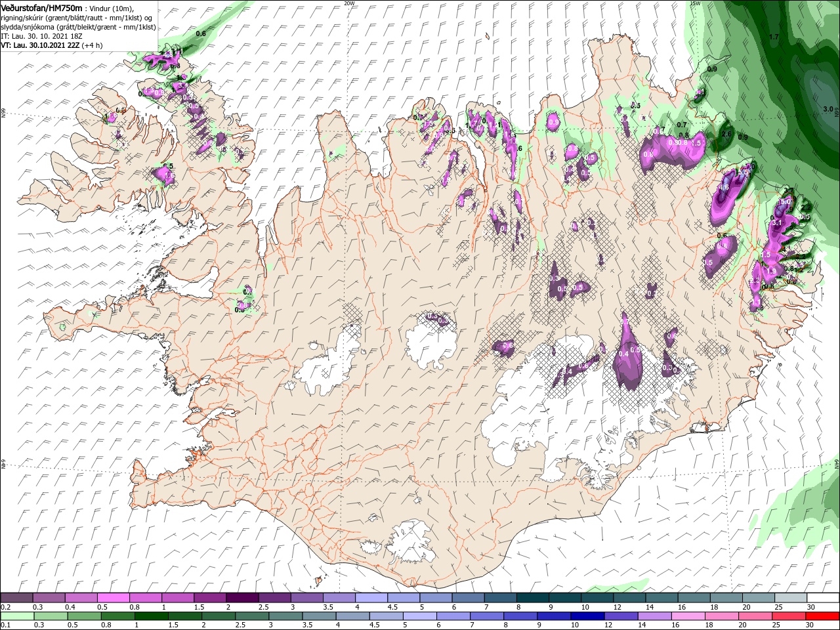Click the 15W longitude label
Viewport: 840px width, 630px height.
[x=696, y=3]
